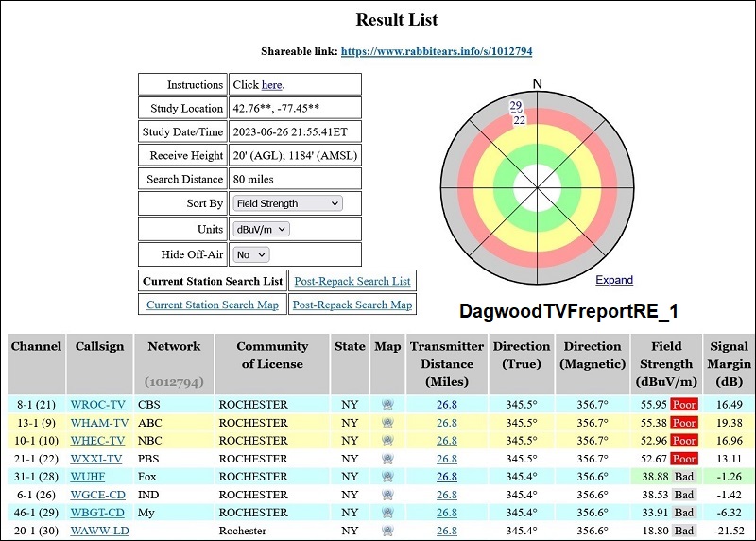Viewport: 756px width, 541px height.
Task: Click the rabbitears.info shareable link
Action: (442, 51)
